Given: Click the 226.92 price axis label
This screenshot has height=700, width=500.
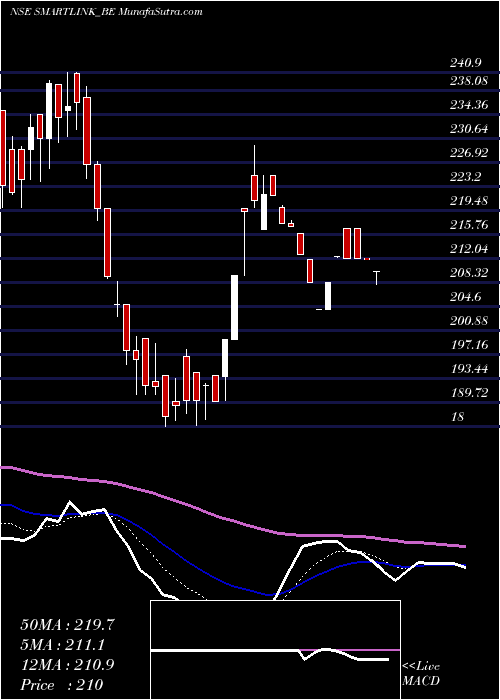Looking at the screenshot, I should [x=469, y=153].
